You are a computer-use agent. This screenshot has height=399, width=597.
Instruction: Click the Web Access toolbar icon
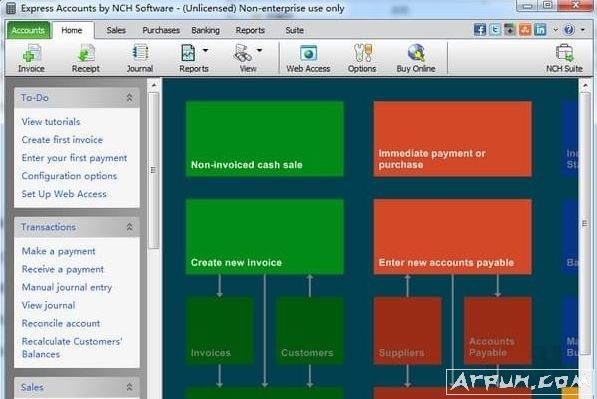(x=308, y=53)
